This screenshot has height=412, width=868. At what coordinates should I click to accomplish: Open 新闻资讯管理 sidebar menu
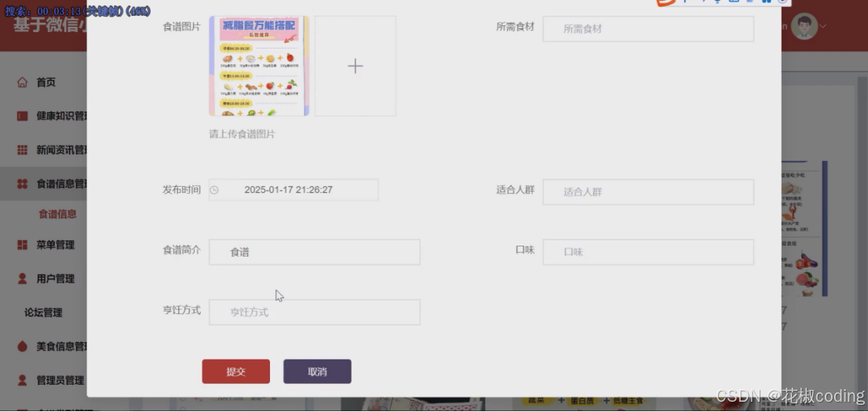61,150
